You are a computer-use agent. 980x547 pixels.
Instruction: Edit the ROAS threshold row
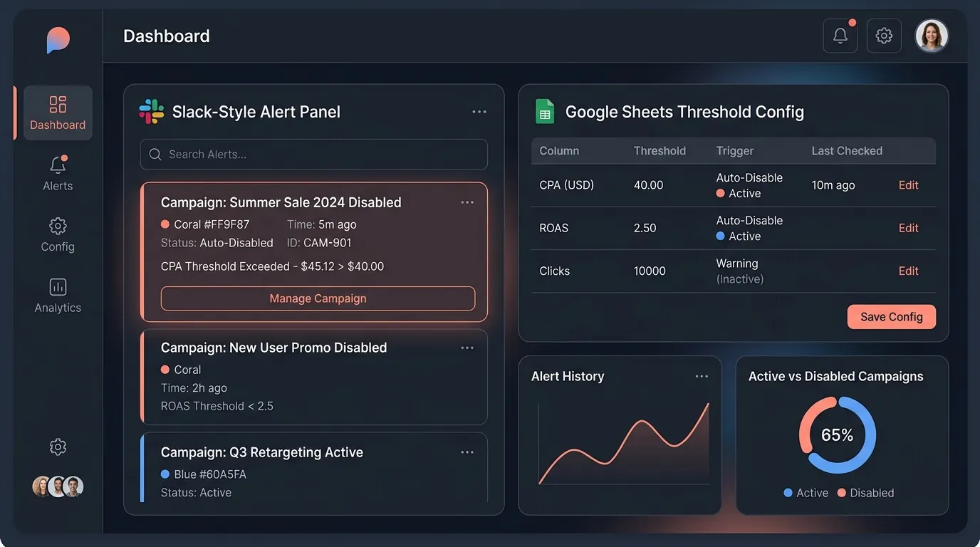(x=908, y=228)
